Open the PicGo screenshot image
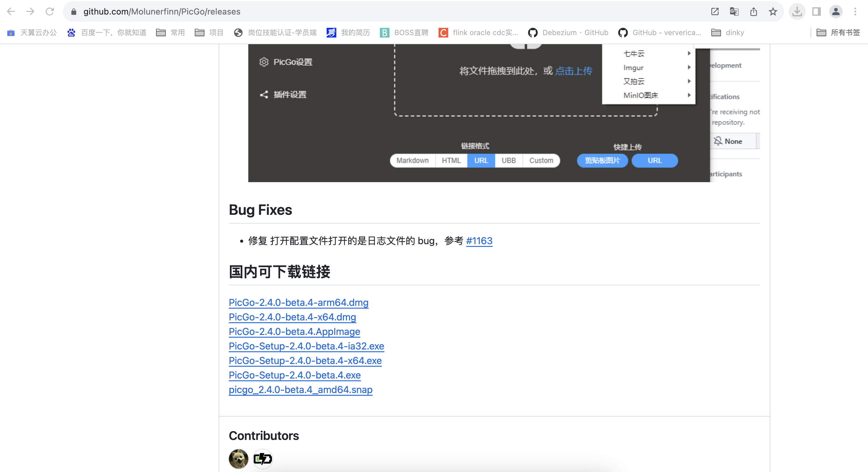 click(478, 113)
